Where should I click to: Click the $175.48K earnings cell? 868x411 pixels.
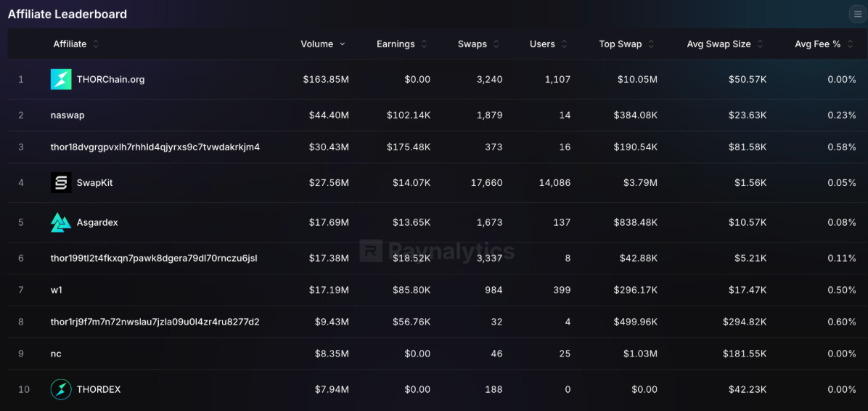[409, 147]
